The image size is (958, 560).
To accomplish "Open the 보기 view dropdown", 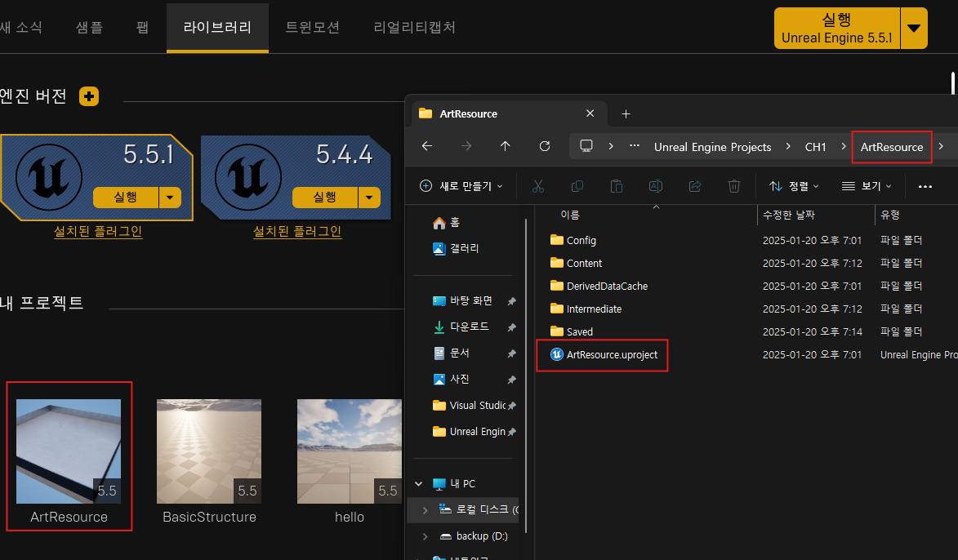I will pos(867,186).
